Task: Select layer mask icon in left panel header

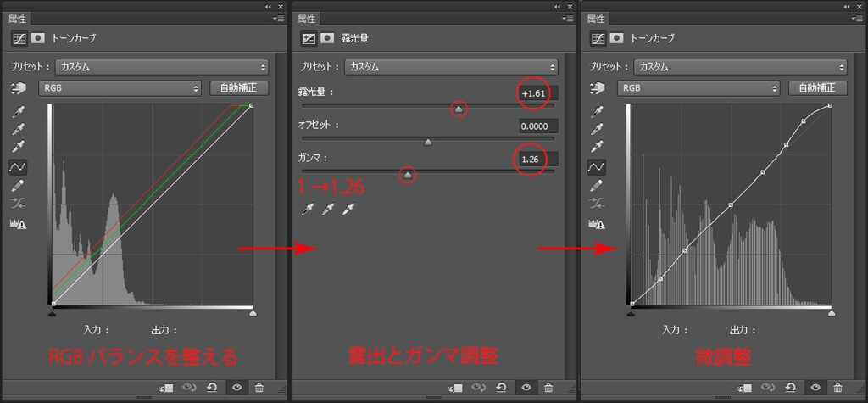Action: pyautogui.click(x=38, y=38)
